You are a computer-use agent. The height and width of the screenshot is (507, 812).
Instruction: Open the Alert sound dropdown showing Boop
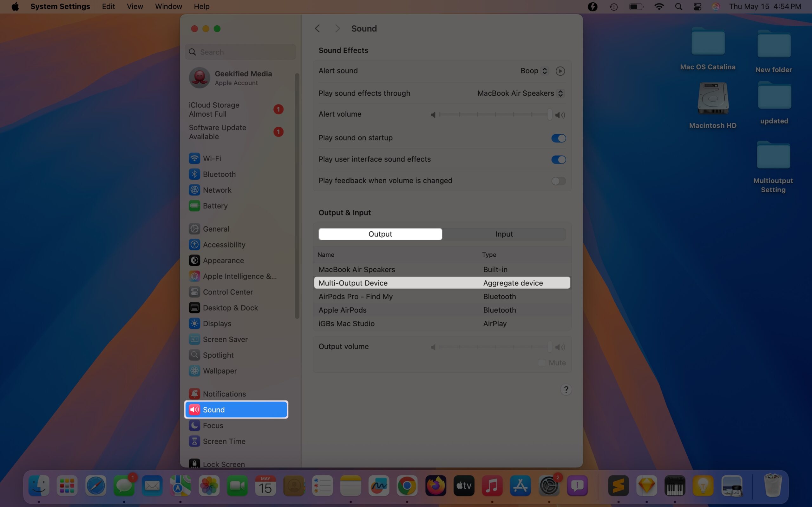point(534,71)
